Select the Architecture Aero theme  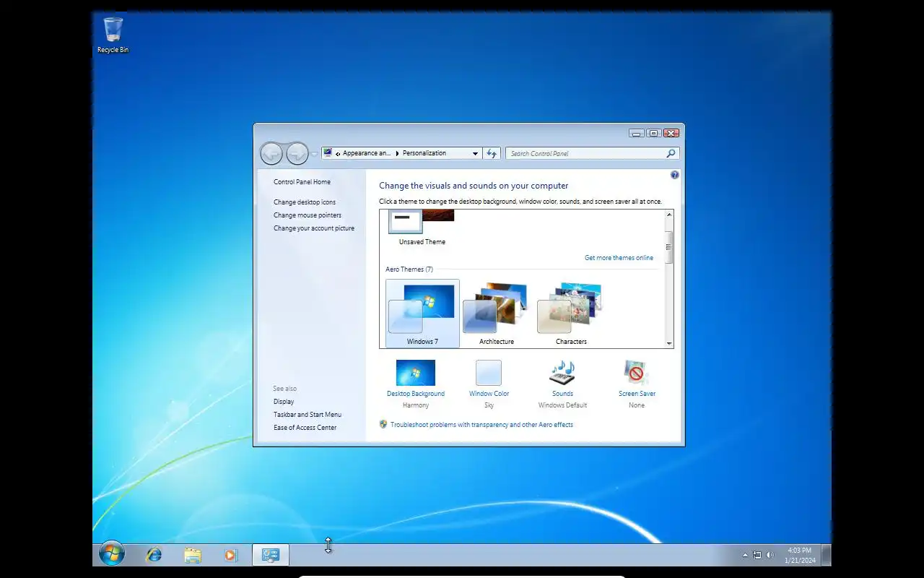coord(497,314)
